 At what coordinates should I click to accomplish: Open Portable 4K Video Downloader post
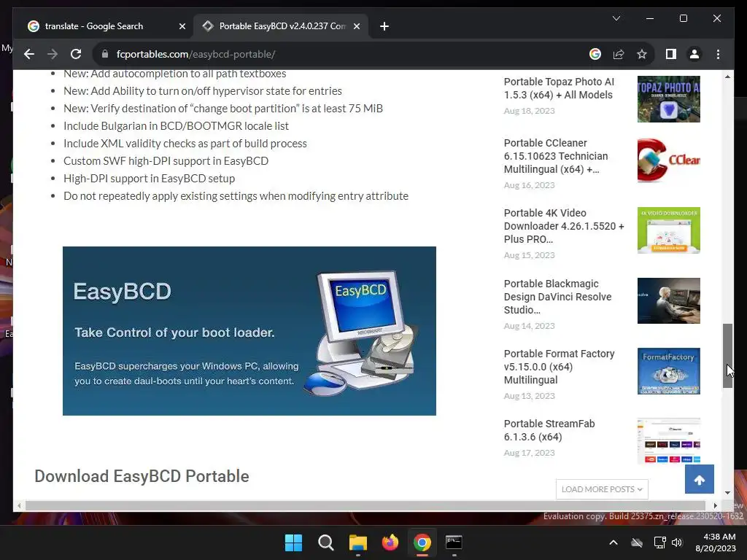pyautogui.click(x=564, y=226)
